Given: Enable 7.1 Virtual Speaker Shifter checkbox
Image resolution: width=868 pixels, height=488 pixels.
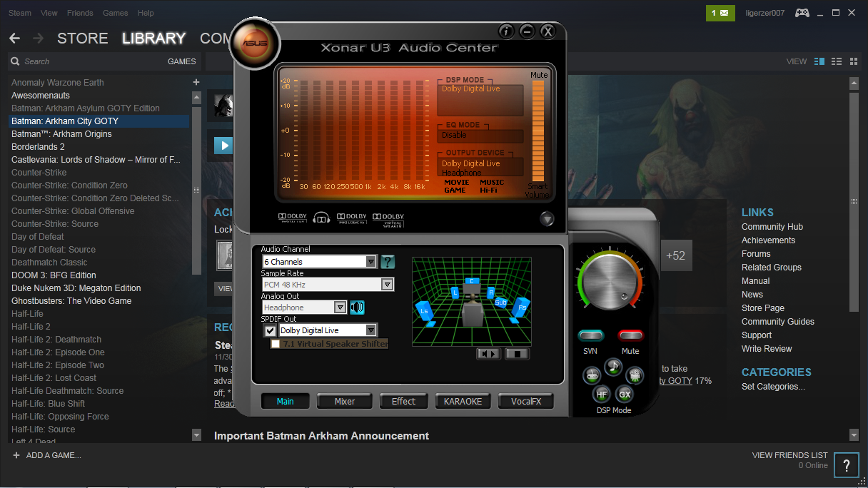Looking at the screenshot, I should coord(276,344).
